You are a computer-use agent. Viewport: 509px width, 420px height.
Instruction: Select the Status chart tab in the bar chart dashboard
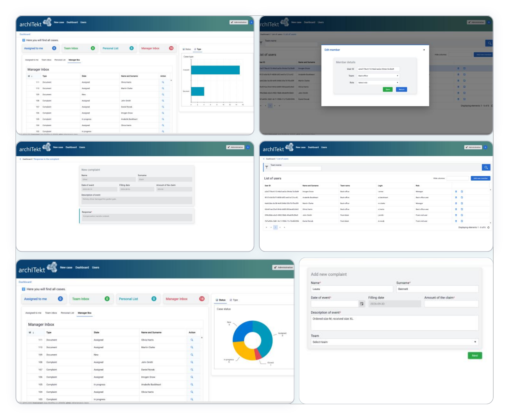(x=186, y=49)
